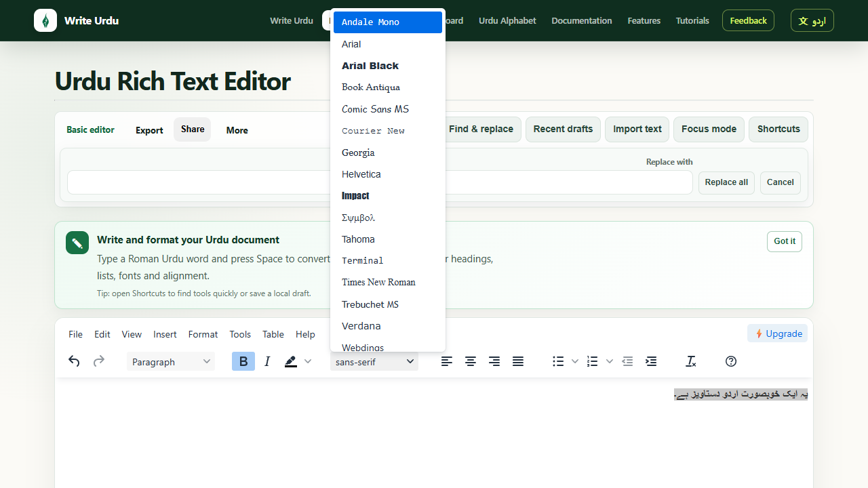Justify the text alignment

518,361
